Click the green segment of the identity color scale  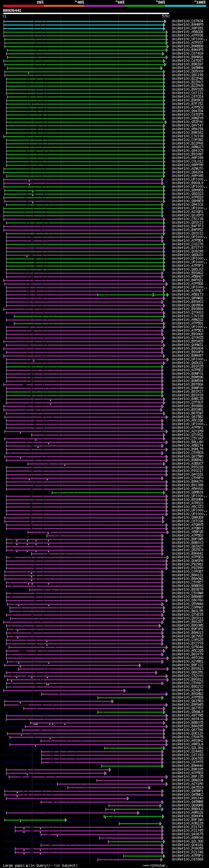point(145,6)
